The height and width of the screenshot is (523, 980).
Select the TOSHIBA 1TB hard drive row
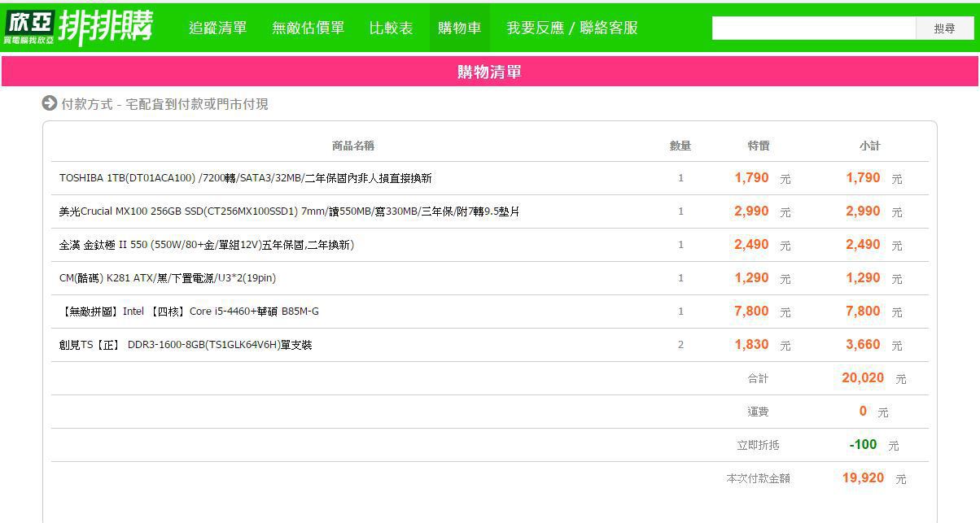pos(489,178)
